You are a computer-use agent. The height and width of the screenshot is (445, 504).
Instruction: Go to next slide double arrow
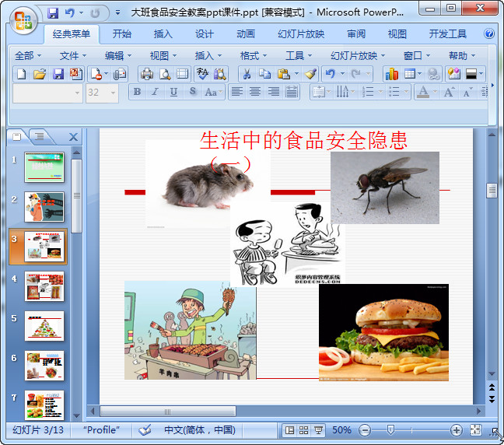[492, 399]
